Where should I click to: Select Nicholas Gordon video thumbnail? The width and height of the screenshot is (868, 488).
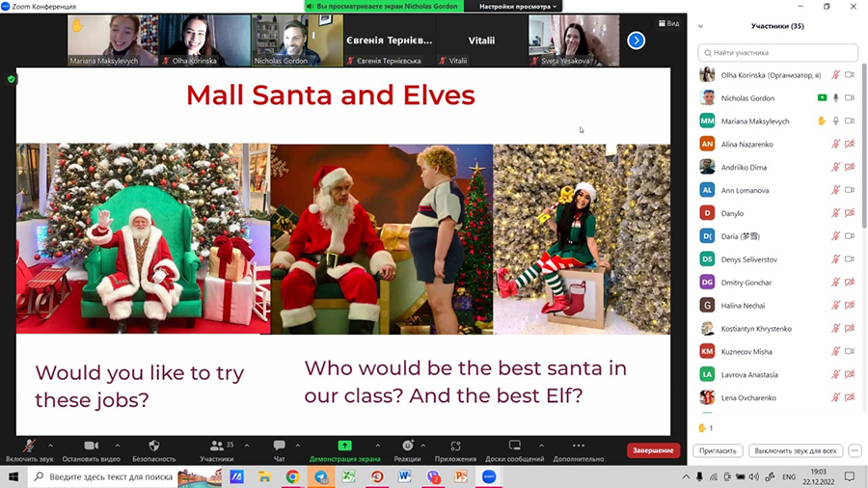tap(297, 41)
